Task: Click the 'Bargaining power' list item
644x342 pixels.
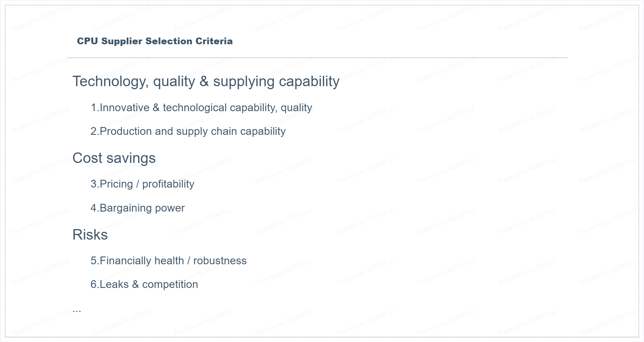Action: tap(138, 208)
